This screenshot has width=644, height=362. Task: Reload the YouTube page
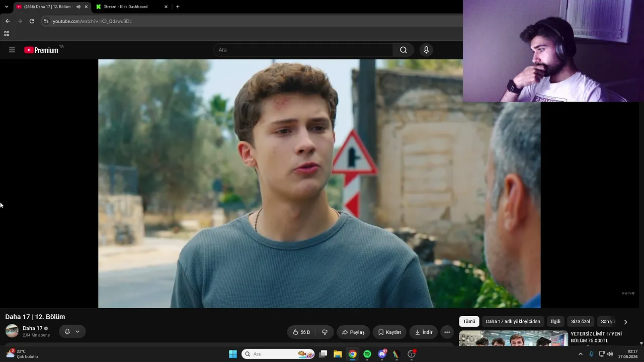click(32, 21)
